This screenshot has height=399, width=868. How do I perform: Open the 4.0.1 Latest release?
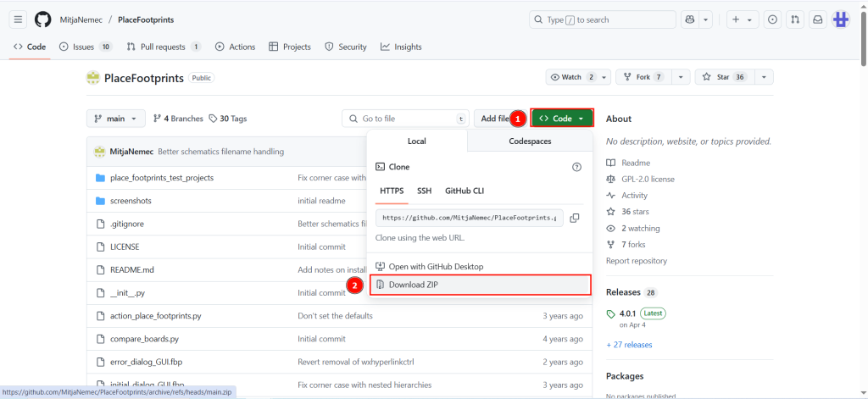click(x=636, y=313)
